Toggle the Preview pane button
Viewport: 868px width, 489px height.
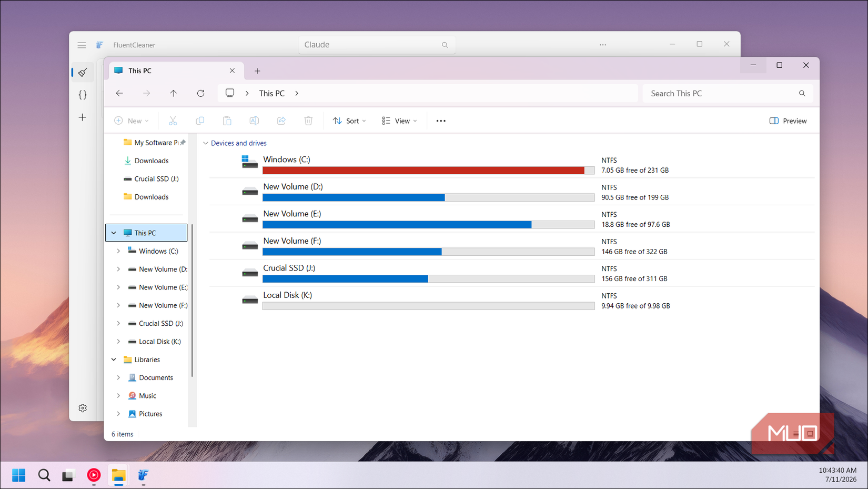click(788, 121)
